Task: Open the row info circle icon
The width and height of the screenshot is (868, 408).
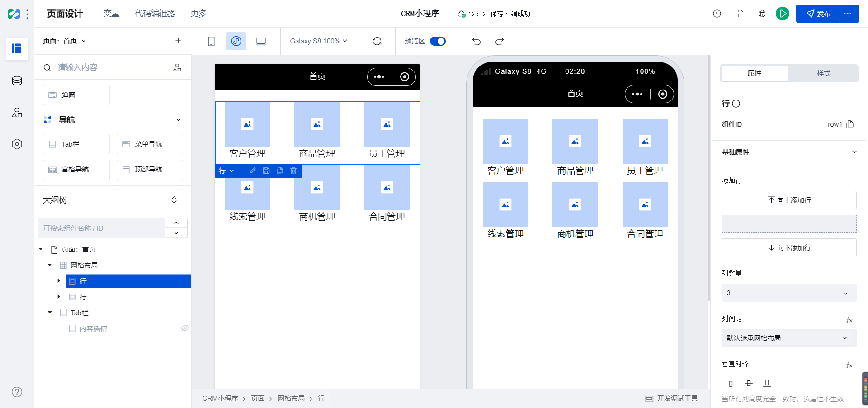Action: (x=736, y=104)
